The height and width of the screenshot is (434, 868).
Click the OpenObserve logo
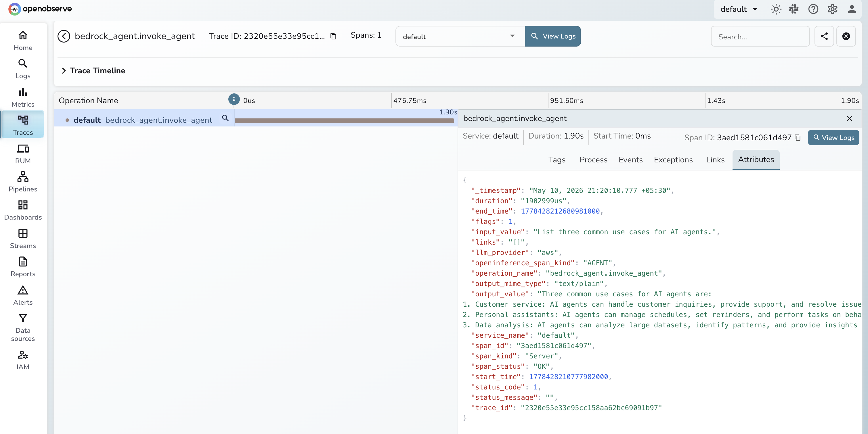tap(40, 9)
